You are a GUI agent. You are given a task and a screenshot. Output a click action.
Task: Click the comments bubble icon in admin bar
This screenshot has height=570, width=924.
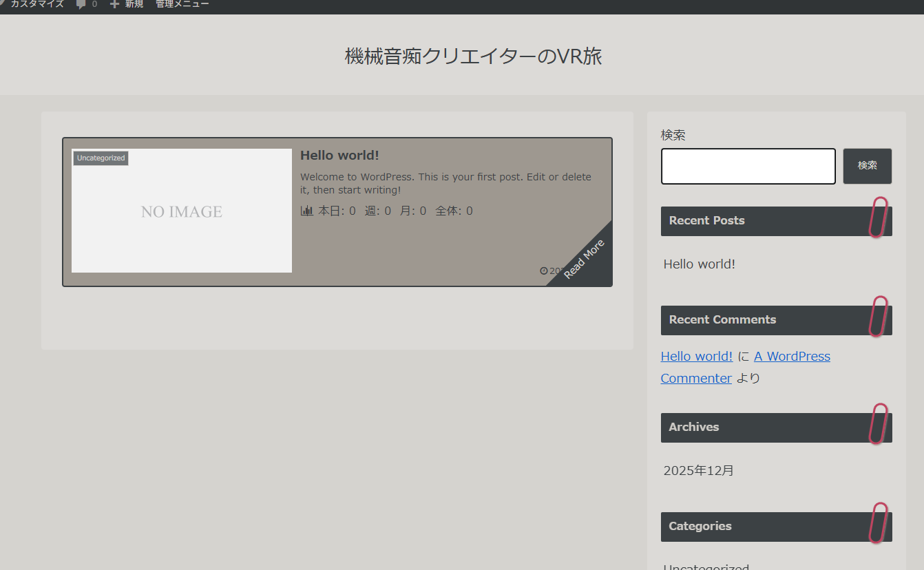tap(81, 5)
